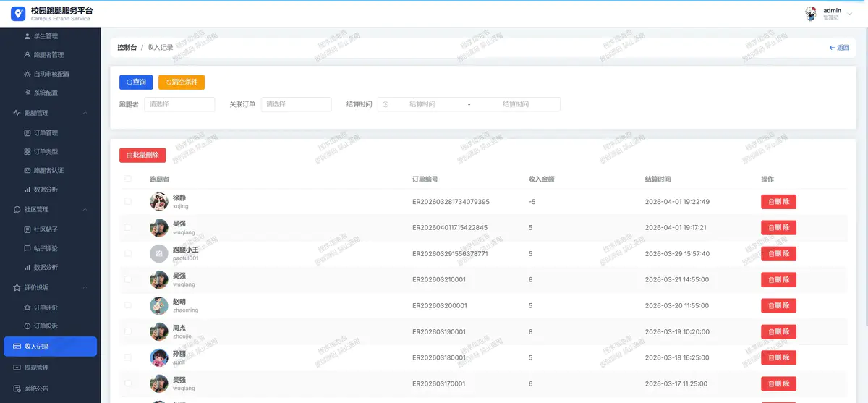The height and width of the screenshot is (403, 868).
Task: Click the settlement end time field
Action: (516, 104)
